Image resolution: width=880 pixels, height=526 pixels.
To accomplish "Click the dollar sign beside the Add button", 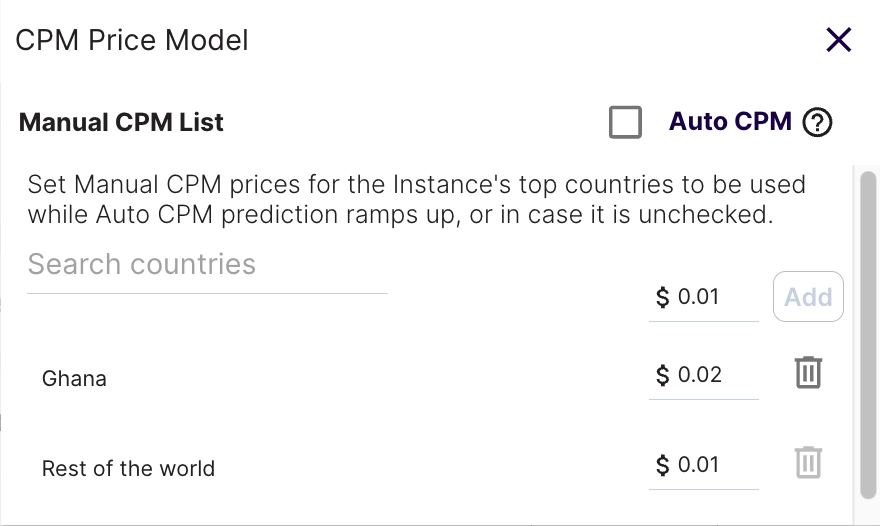I will click(662, 297).
